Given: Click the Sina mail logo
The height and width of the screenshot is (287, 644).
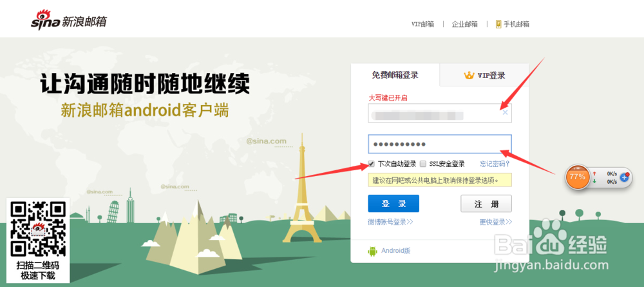Looking at the screenshot, I should (69, 20).
